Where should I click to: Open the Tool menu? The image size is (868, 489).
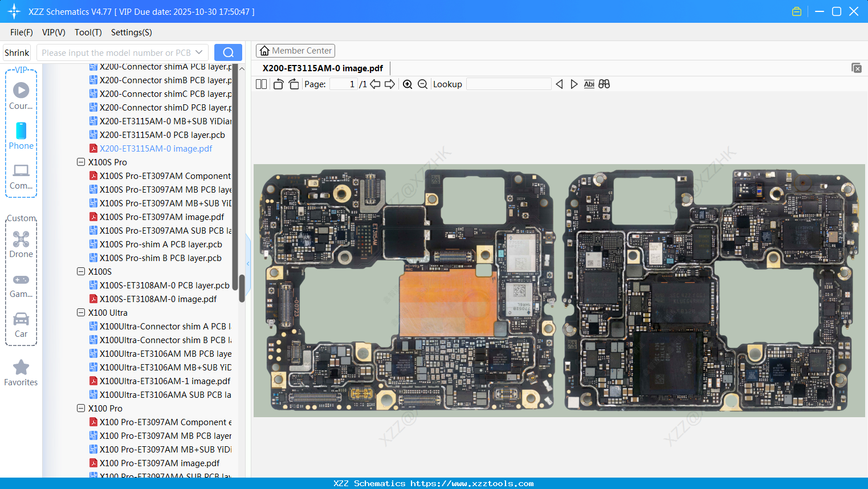(88, 32)
